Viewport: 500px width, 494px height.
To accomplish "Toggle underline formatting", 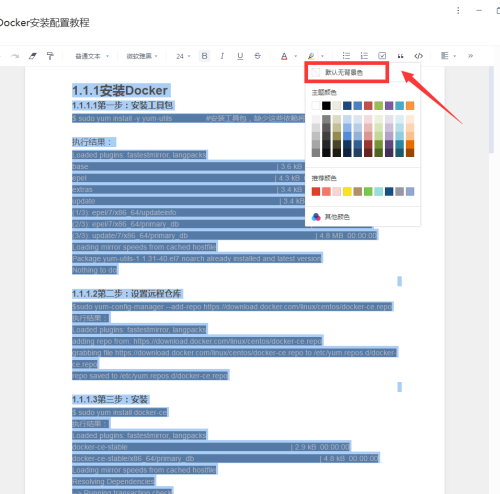I will tap(240, 56).
